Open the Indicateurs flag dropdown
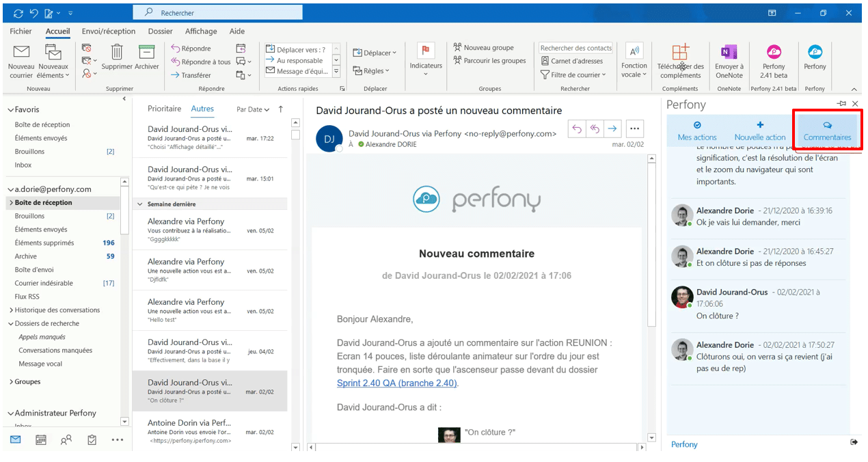The image size is (868, 462). pyautogui.click(x=426, y=59)
